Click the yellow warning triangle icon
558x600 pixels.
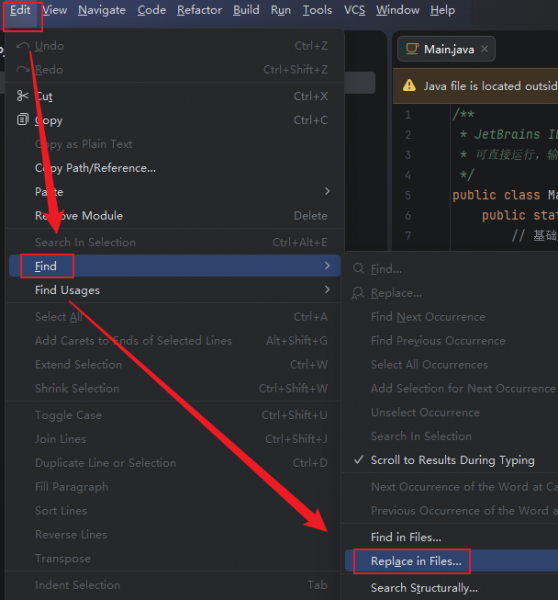409,85
